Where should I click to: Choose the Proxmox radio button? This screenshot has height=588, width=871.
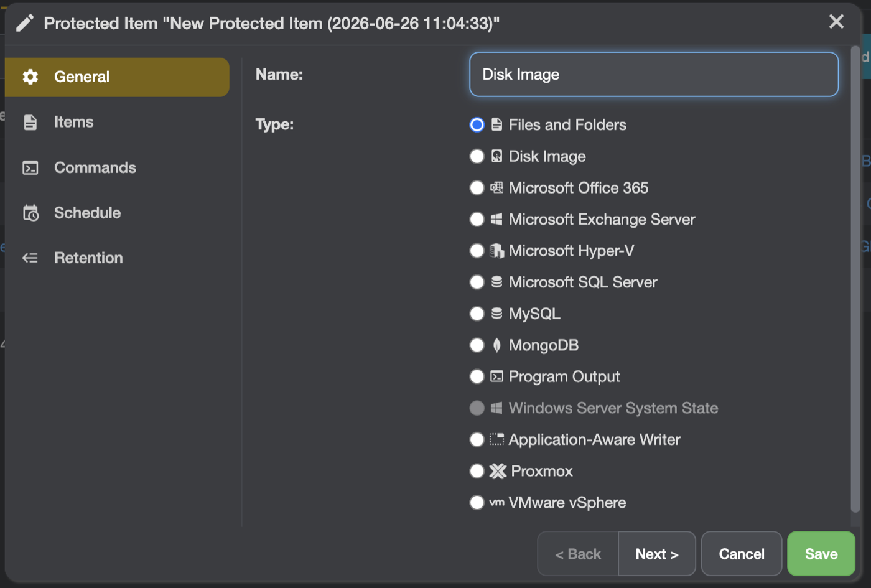point(477,471)
